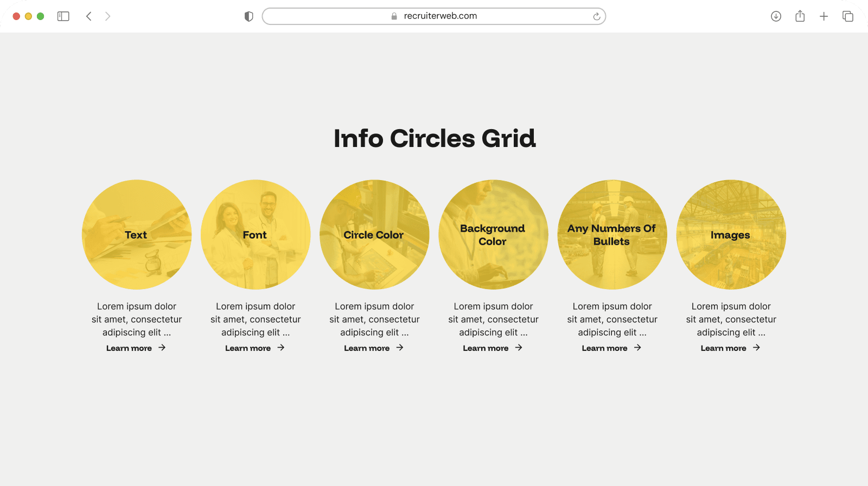Screen dimensions: 868x486
Task: Click the recruiterweb.com address bar
Action: click(x=434, y=16)
